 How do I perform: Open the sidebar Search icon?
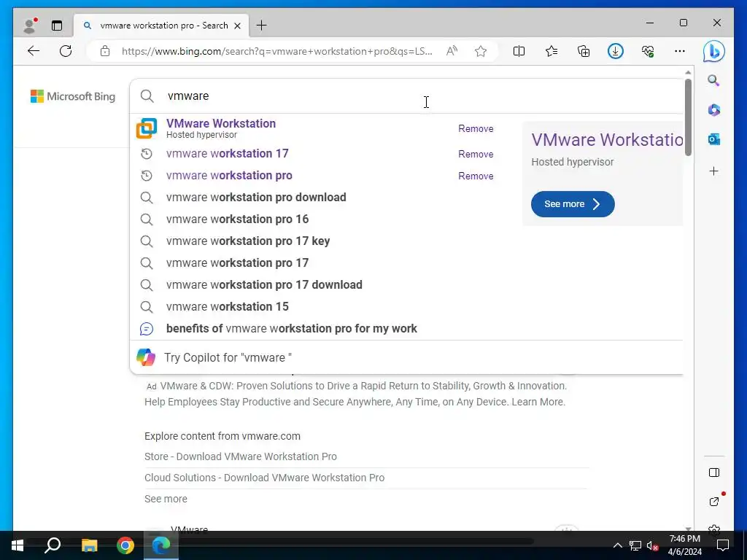click(x=713, y=80)
